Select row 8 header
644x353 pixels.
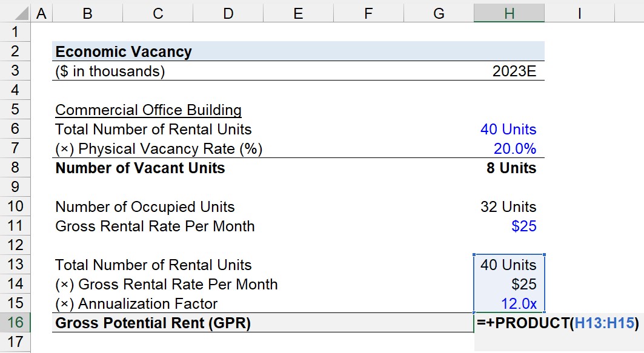pyautogui.click(x=15, y=168)
